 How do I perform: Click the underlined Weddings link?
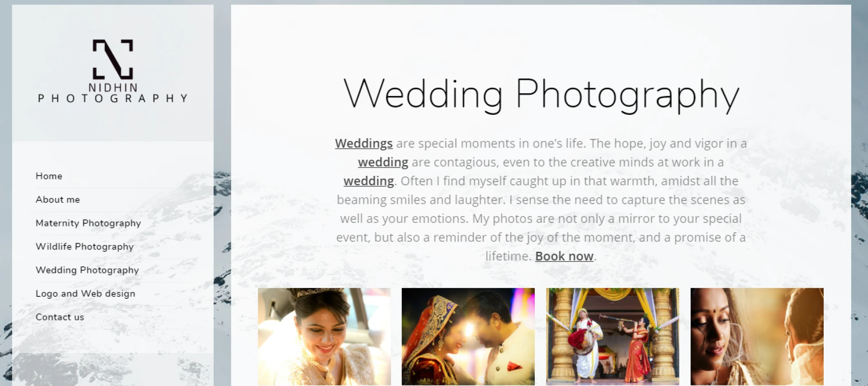363,143
